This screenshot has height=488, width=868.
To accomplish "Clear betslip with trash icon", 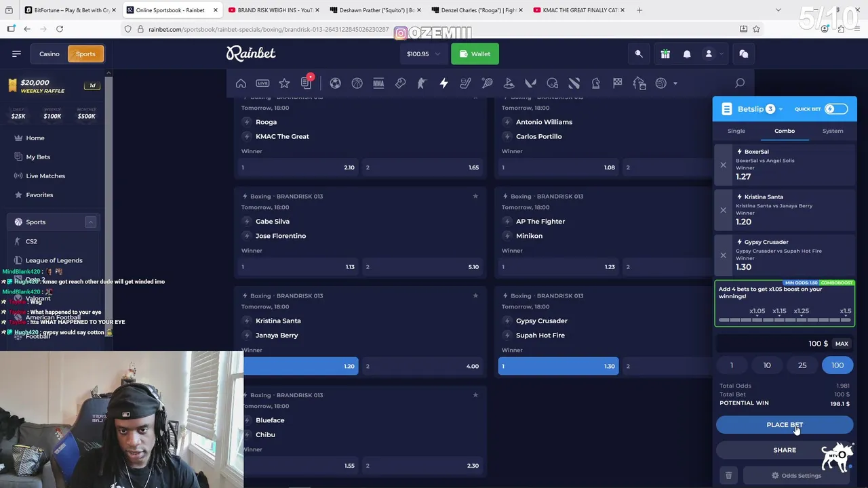I will (728, 475).
